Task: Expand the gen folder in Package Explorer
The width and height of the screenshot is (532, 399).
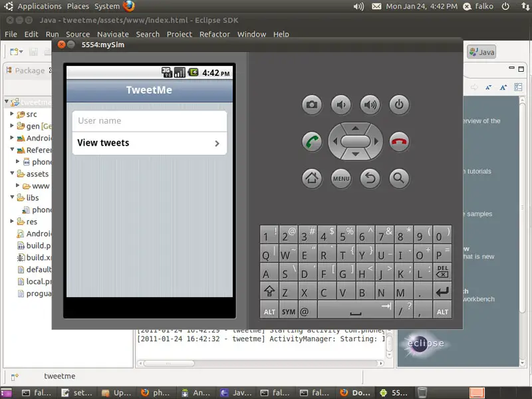Action: (x=12, y=126)
